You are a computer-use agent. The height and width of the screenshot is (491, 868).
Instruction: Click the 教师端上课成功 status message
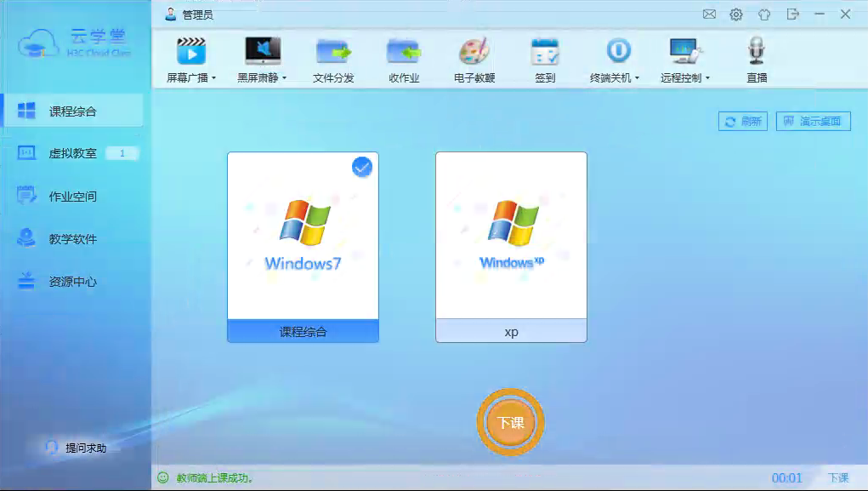click(214, 477)
